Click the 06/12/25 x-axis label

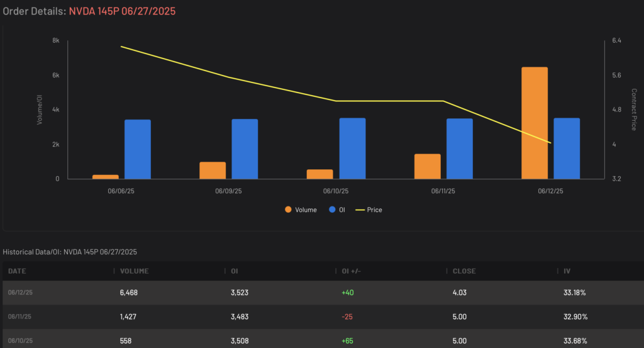tap(551, 191)
